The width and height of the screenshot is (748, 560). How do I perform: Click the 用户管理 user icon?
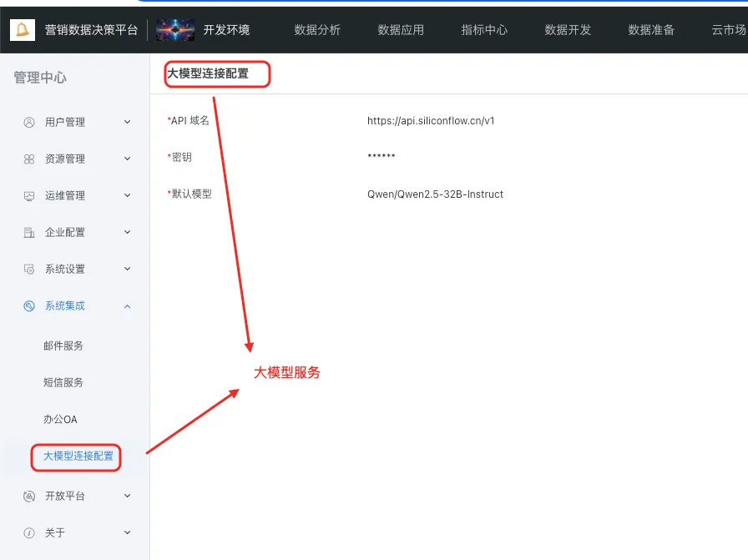[x=29, y=123]
